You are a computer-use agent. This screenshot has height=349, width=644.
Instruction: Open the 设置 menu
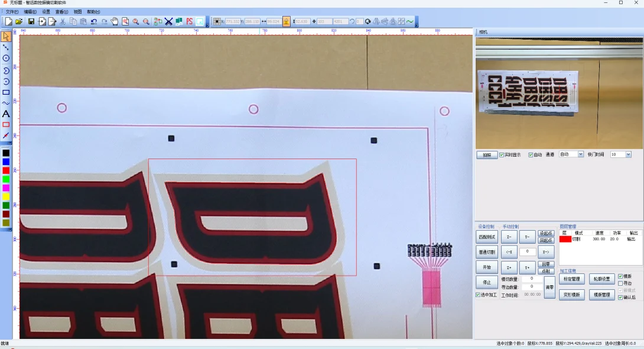pos(46,12)
